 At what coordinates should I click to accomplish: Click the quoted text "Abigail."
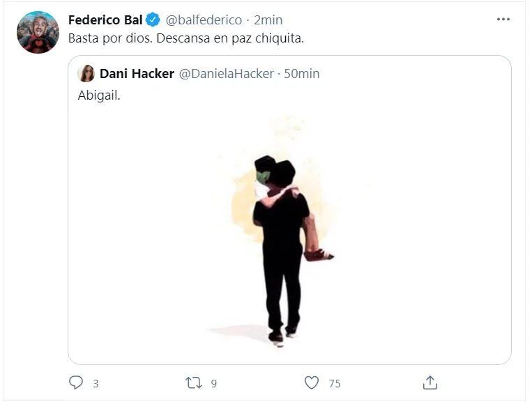[x=99, y=95]
